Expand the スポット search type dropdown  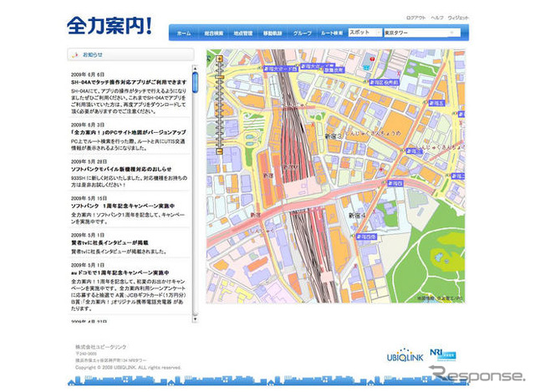[x=364, y=33]
